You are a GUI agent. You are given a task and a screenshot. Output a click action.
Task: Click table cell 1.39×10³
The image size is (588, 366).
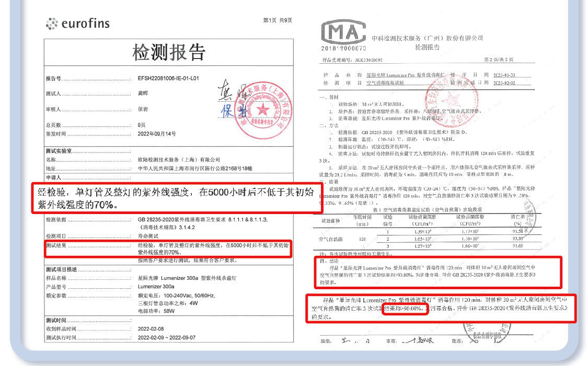point(423,232)
